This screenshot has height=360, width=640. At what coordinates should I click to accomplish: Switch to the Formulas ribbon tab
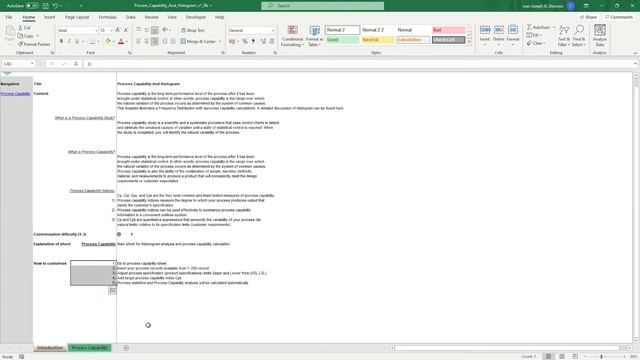[x=107, y=17]
